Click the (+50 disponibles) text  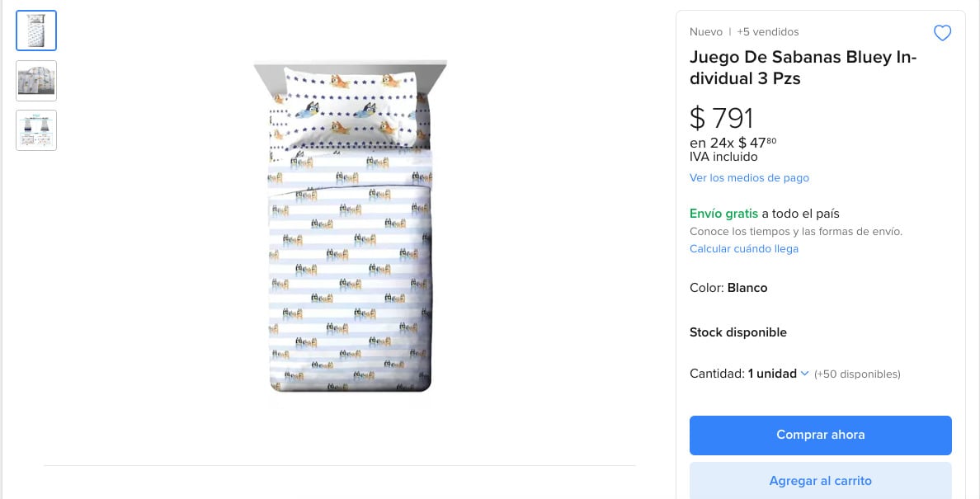[x=857, y=374]
